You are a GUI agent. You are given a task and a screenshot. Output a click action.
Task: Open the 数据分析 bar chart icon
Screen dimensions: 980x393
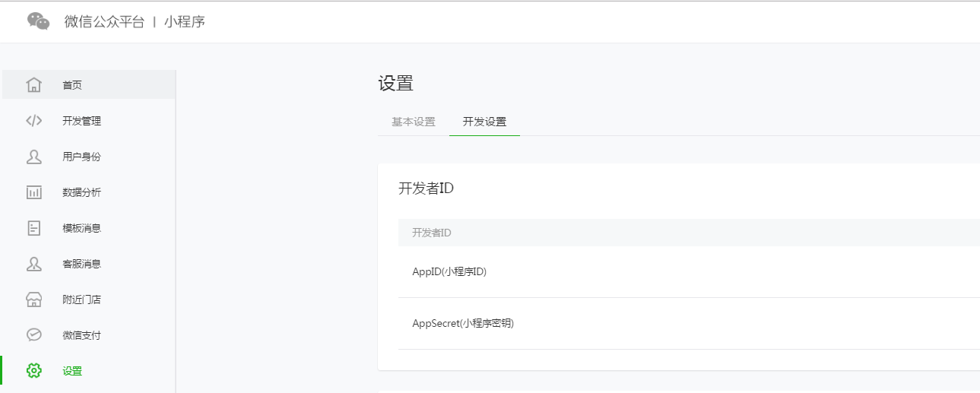coord(33,192)
